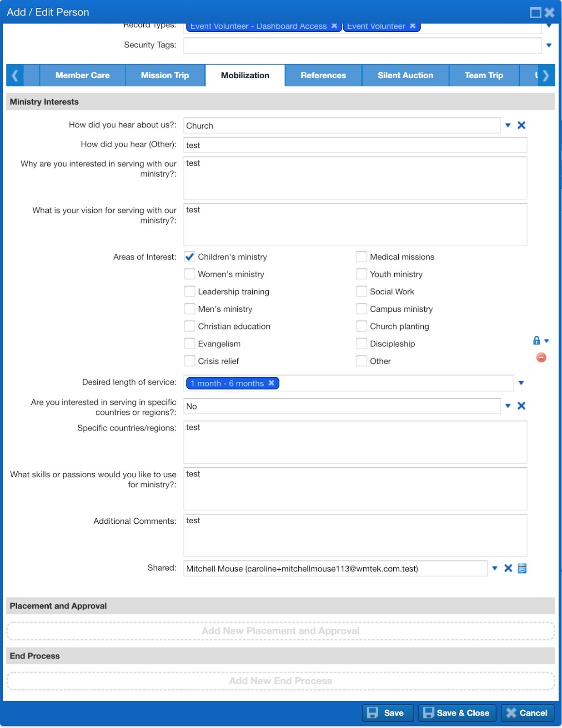This screenshot has width=562, height=728.
Task: Check the Social Work checkbox
Action: click(x=361, y=292)
